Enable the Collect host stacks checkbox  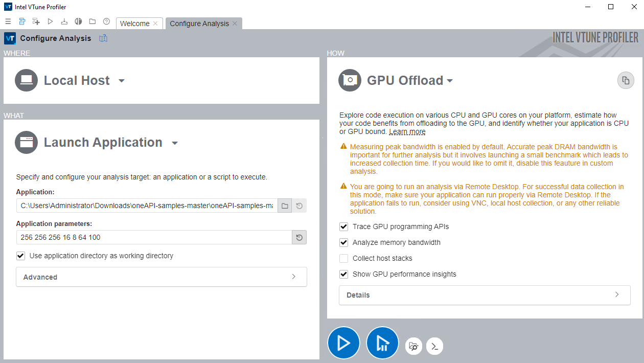(344, 258)
